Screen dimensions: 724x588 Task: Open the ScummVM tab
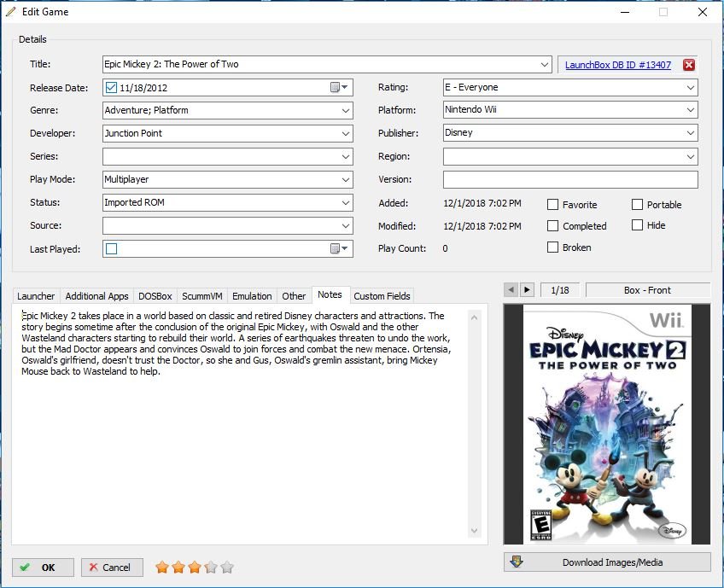tap(202, 296)
